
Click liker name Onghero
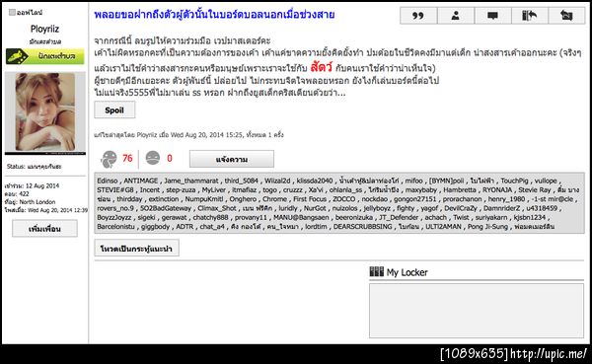point(243,198)
